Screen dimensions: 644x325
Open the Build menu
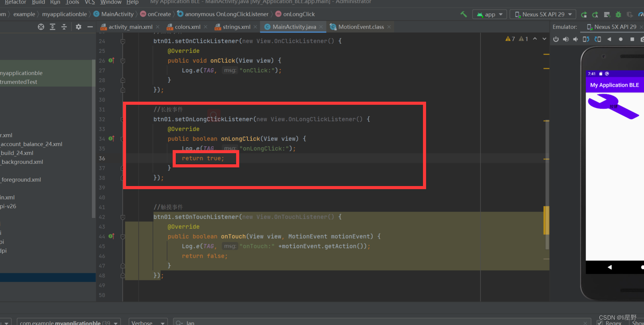[39, 2]
